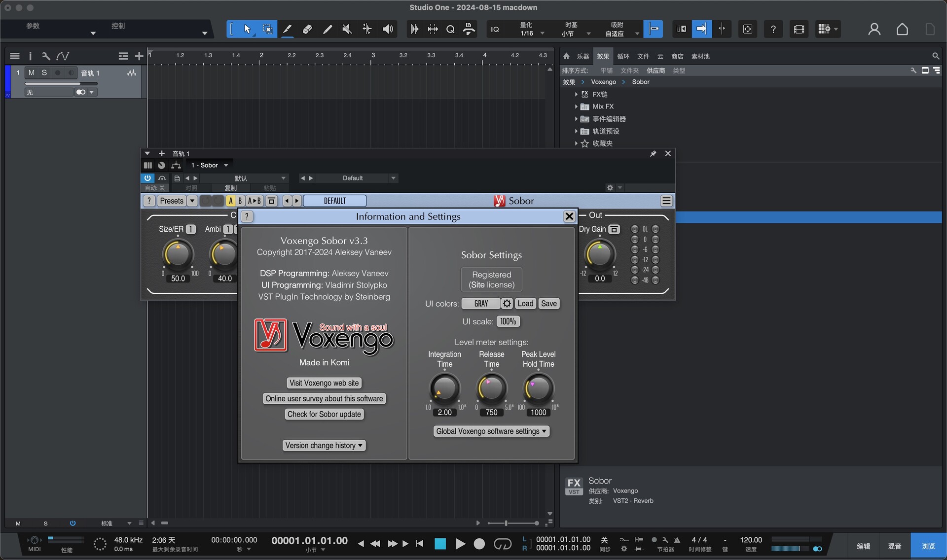The width and height of the screenshot is (947, 560).
Task: Click the Dry Gain knob
Action: pos(600,254)
